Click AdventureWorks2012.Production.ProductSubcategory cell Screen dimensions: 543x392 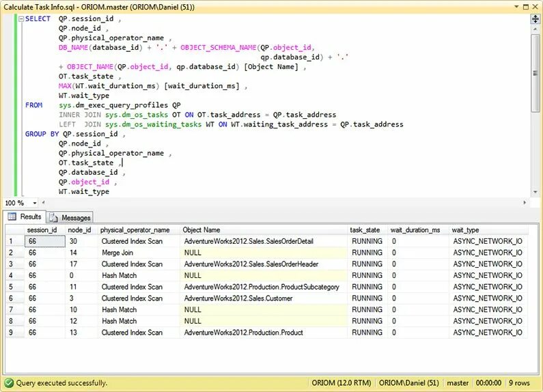264,287
